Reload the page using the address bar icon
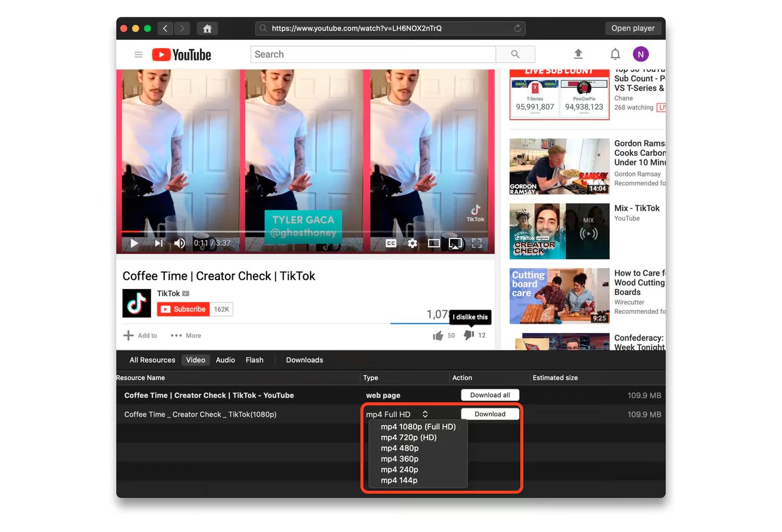The image size is (782, 532). point(517,28)
